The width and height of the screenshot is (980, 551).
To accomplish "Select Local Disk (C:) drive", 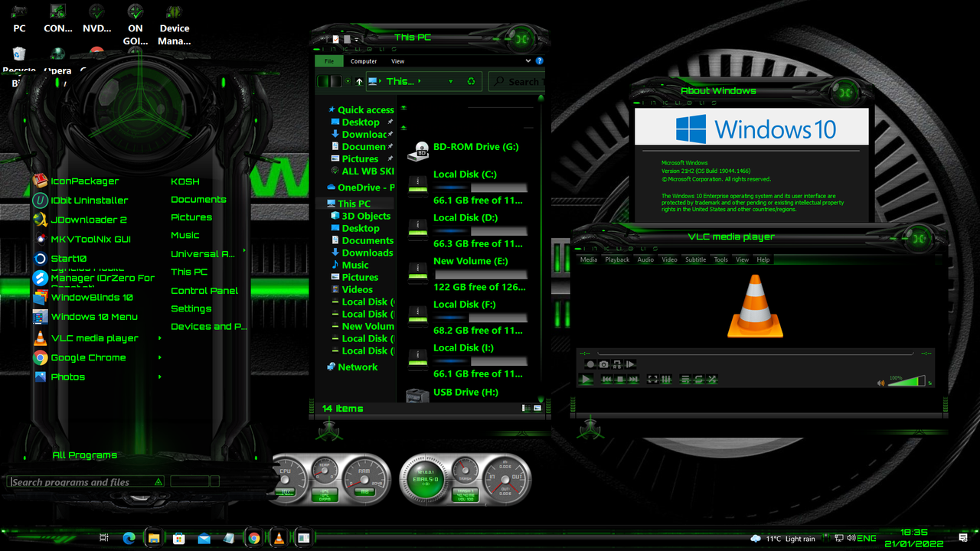I will tap(467, 187).
